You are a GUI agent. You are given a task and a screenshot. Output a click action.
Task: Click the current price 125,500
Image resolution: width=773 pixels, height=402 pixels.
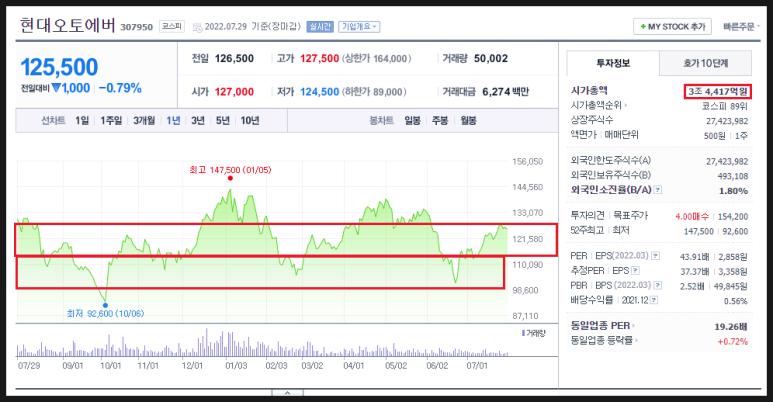click(x=59, y=67)
